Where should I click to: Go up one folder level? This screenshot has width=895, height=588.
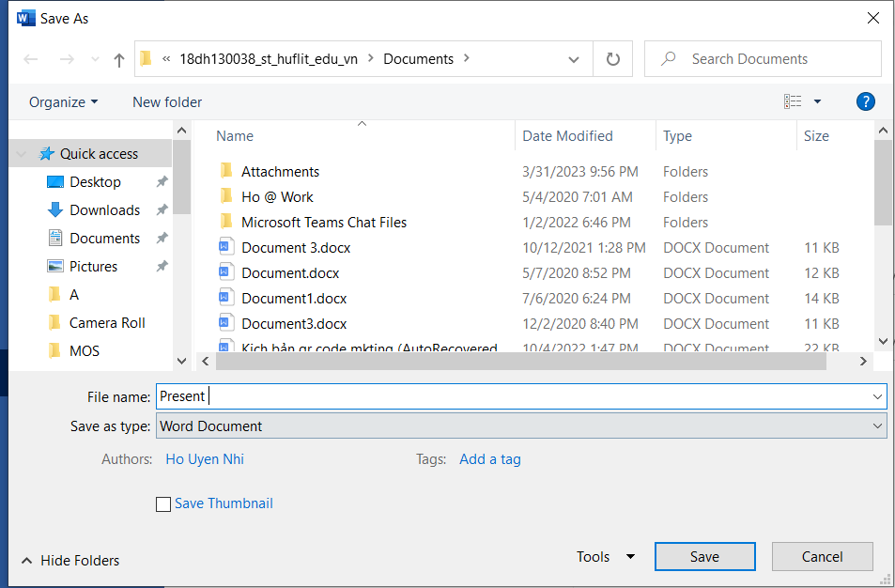pyautogui.click(x=118, y=59)
